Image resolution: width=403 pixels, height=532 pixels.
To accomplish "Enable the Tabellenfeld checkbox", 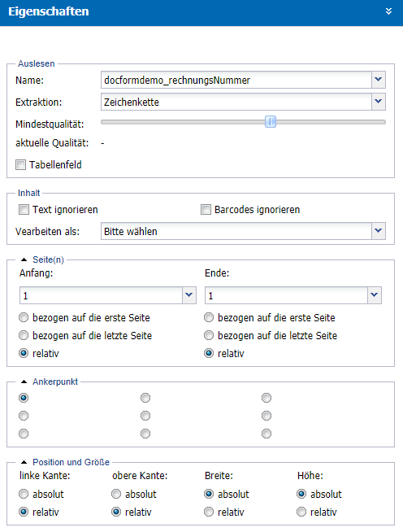I will pos(20,165).
